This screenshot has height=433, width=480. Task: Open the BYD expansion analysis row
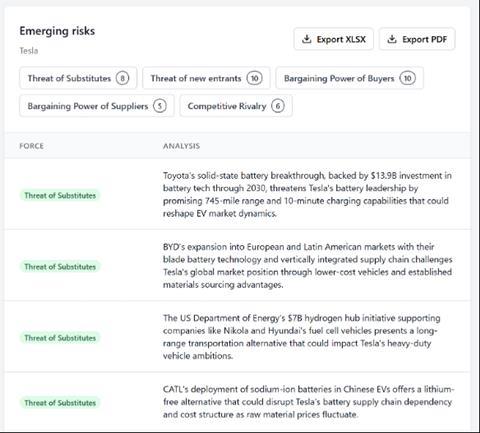click(238, 266)
